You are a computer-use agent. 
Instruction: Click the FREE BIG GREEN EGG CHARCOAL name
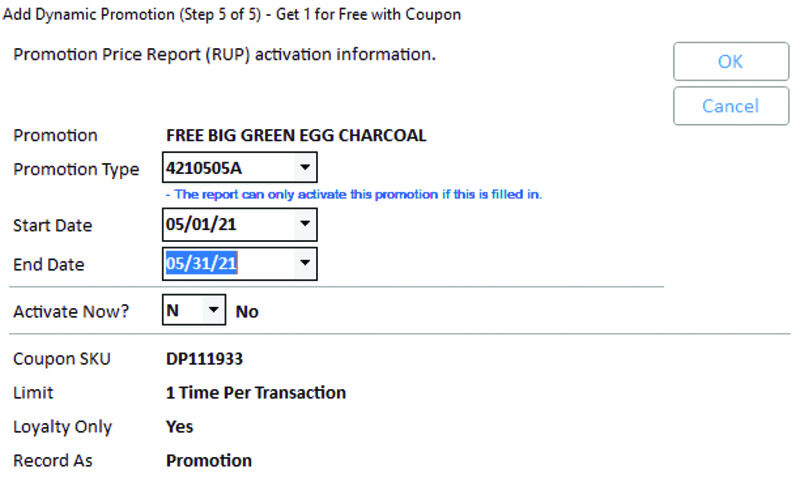point(296,136)
